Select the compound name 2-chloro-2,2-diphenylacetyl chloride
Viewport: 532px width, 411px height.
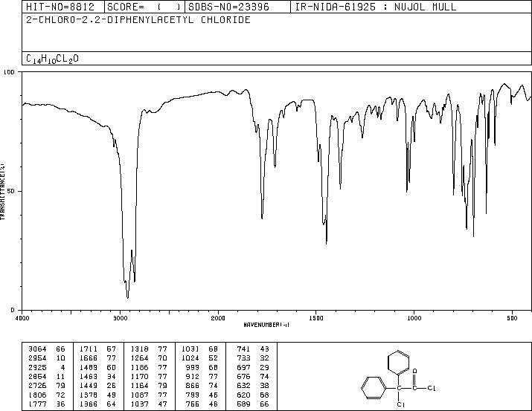pyautogui.click(x=138, y=19)
